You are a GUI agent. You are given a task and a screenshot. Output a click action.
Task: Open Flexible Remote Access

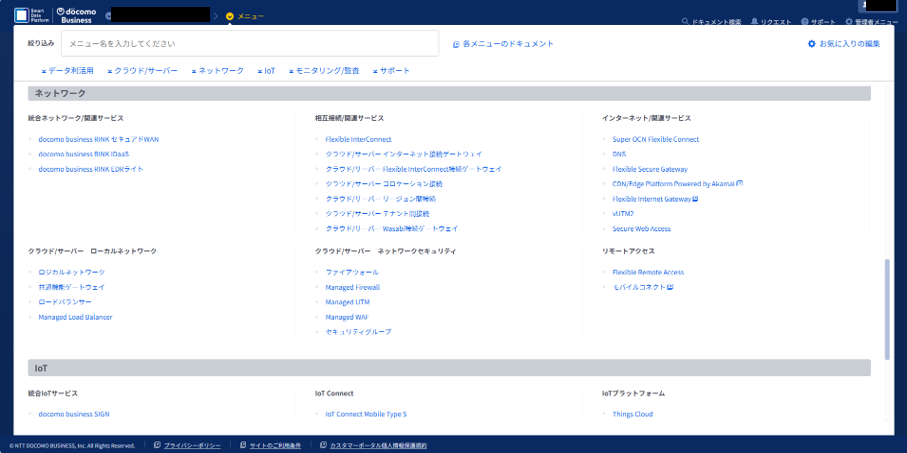pyautogui.click(x=648, y=272)
